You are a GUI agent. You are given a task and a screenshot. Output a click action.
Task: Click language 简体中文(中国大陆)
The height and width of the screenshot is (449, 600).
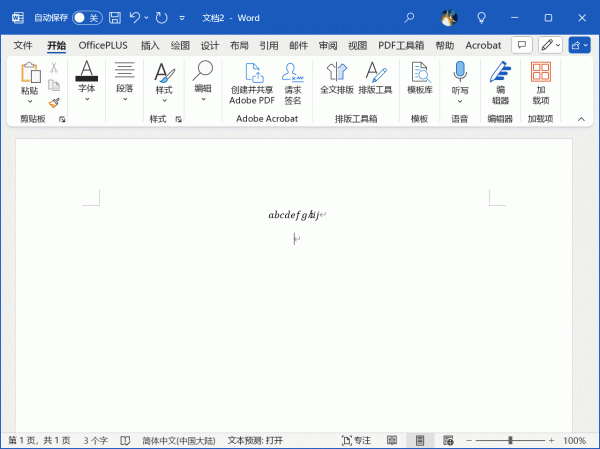(x=179, y=441)
